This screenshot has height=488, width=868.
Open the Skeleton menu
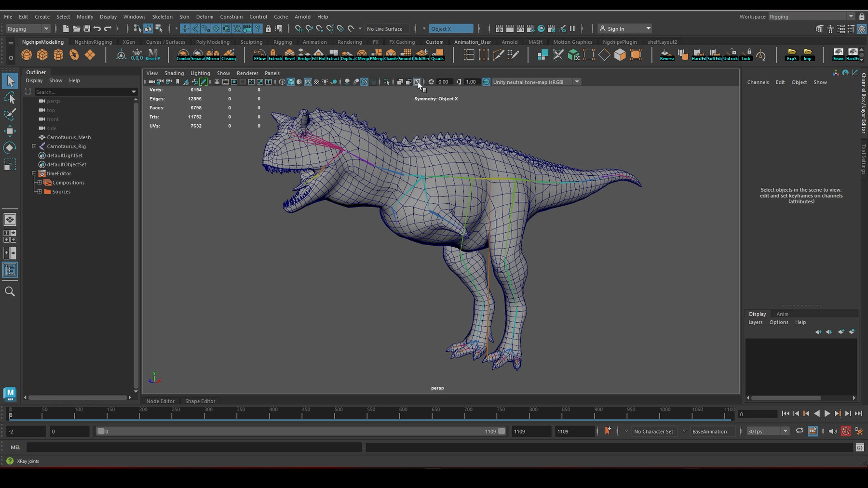tap(162, 16)
